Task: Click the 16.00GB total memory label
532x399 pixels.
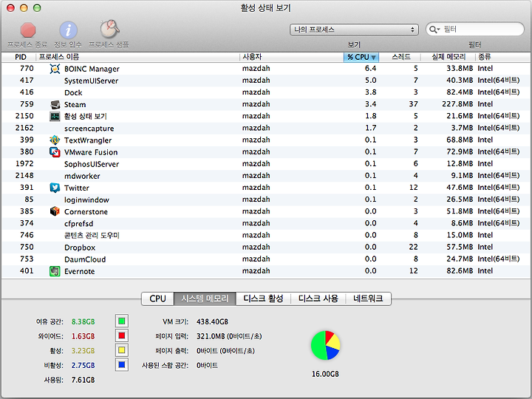Action: [325, 374]
